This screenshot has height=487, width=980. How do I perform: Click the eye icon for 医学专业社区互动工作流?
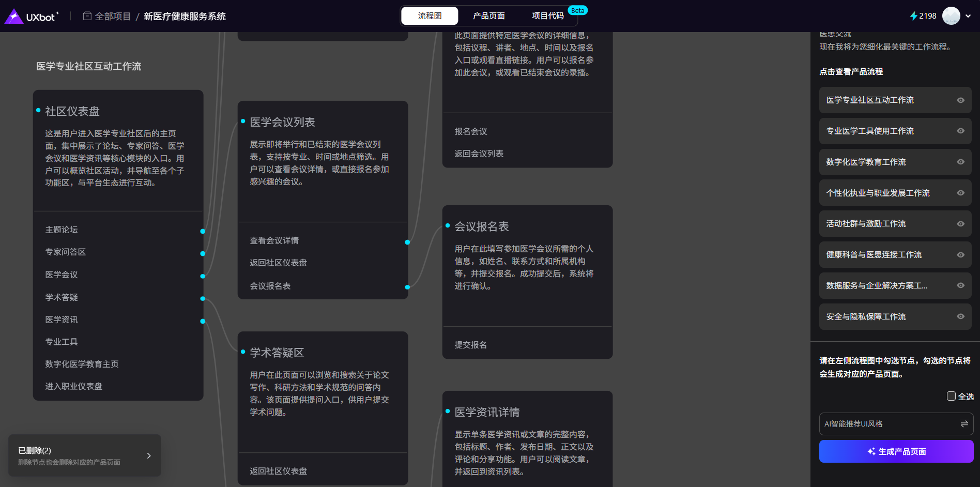[960, 100]
